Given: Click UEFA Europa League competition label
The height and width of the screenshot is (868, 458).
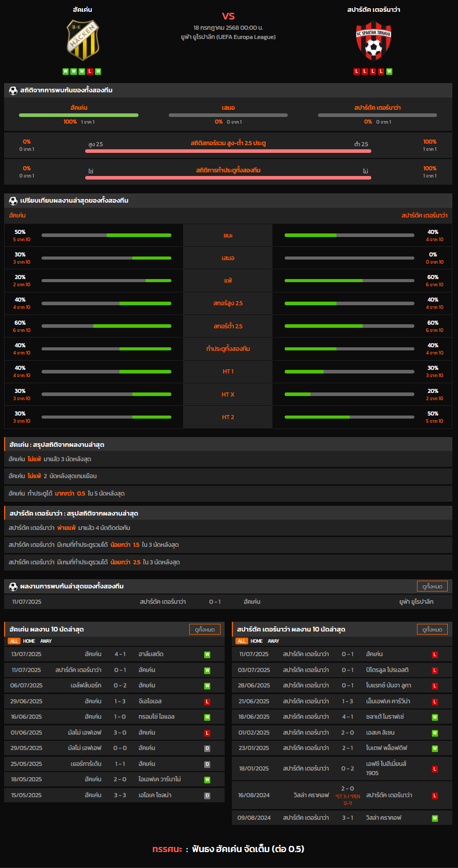Looking at the screenshot, I should [x=228, y=37].
